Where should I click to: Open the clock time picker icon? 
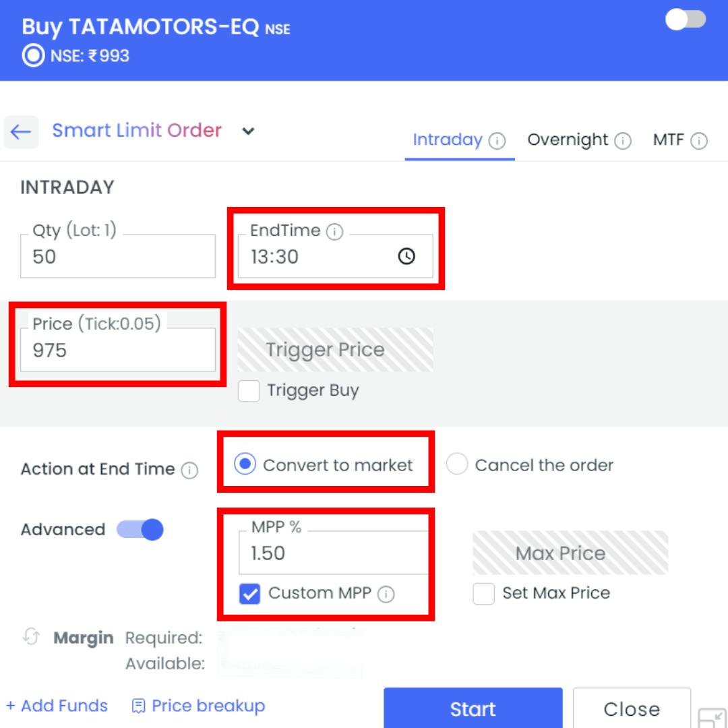pos(406,257)
